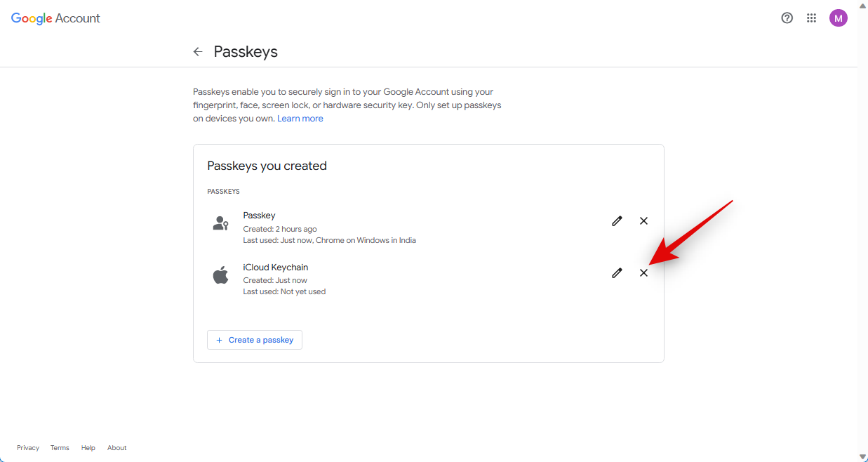Viewport: 868px width, 462px height.
Task: Edit the iCloud Keychain passkey name
Action: click(x=617, y=273)
